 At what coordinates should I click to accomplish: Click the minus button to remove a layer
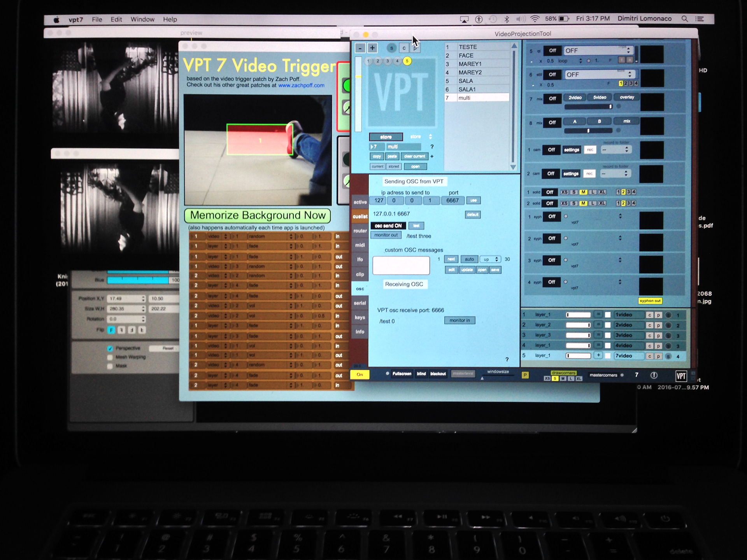click(x=360, y=48)
